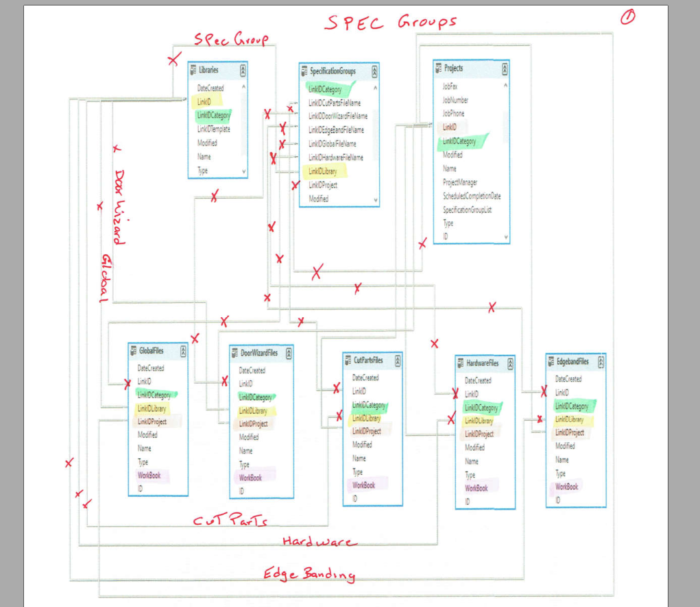
Task: Select LinkIDDoorWizardFileName in SpecificationGroups
Action: [338, 116]
